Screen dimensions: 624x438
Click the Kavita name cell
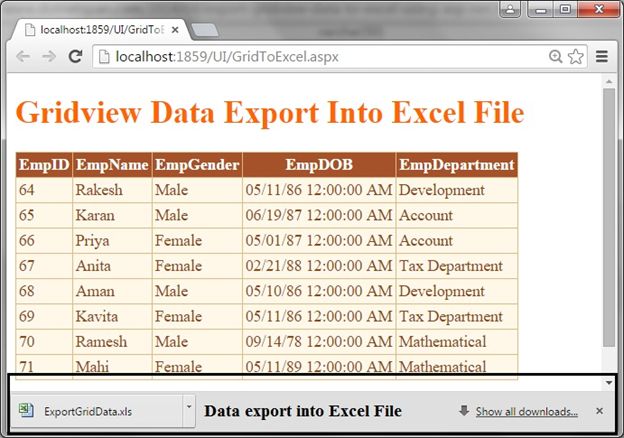[x=112, y=316]
